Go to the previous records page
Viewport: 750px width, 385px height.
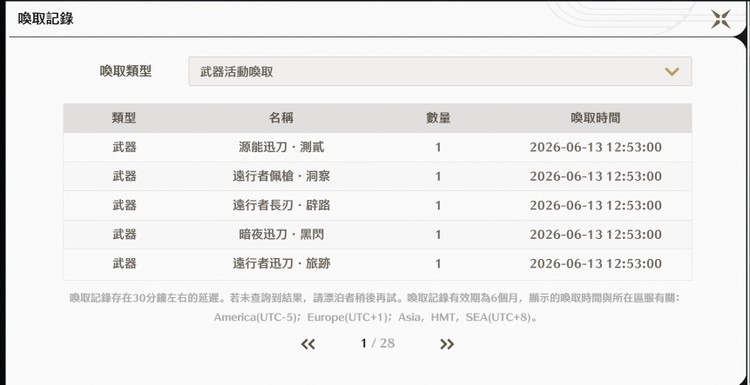pyautogui.click(x=308, y=344)
